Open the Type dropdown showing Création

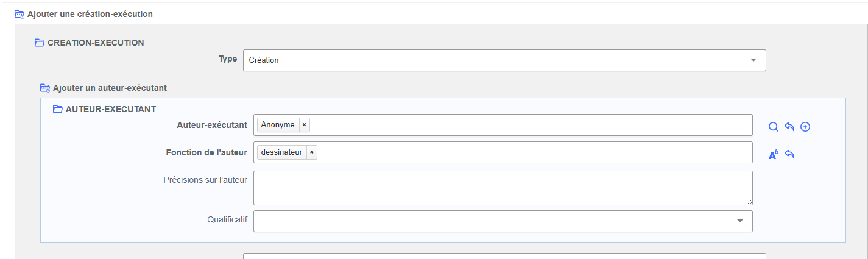504,60
